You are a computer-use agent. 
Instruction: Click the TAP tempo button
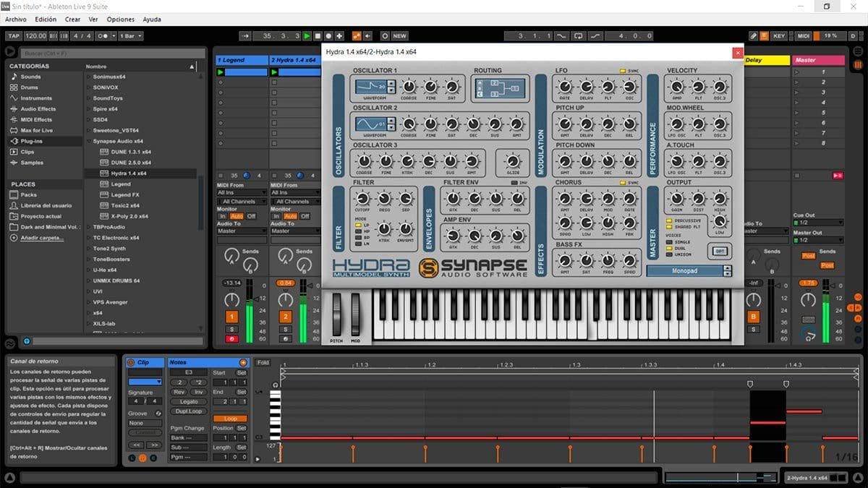[14, 35]
